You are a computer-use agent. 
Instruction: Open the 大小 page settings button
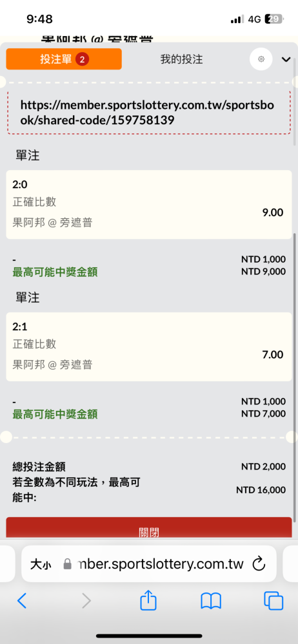[41, 565]
